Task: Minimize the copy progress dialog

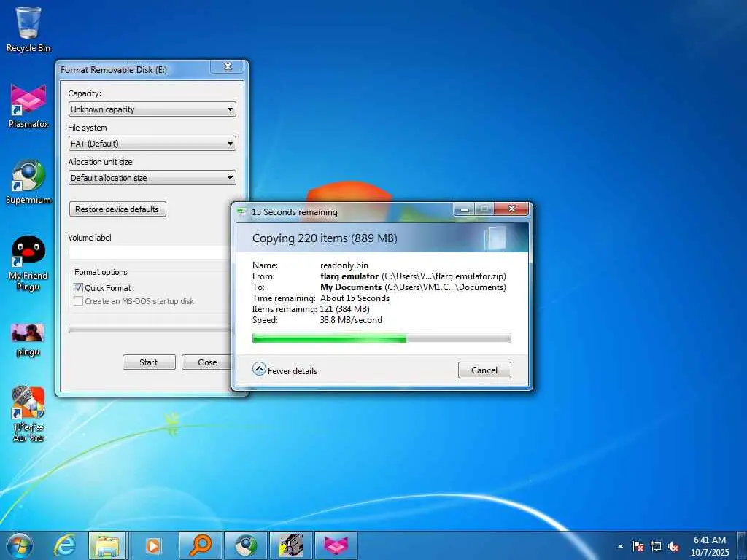Action: 465,209
